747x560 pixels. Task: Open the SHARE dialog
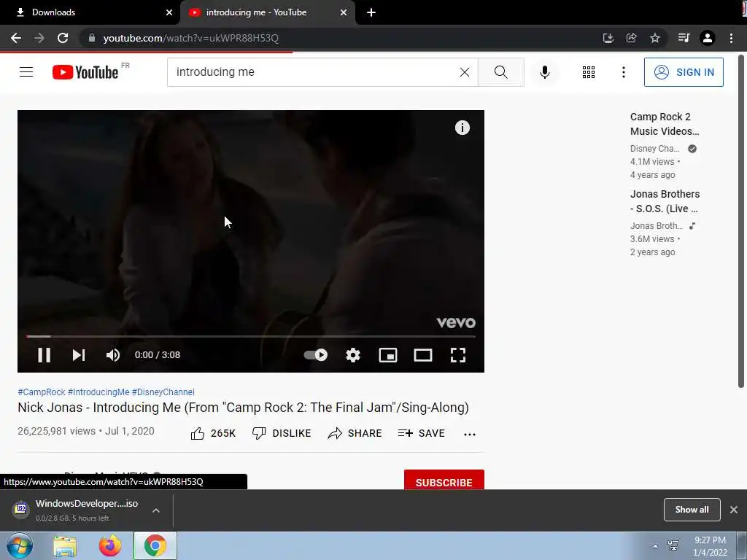355,433
